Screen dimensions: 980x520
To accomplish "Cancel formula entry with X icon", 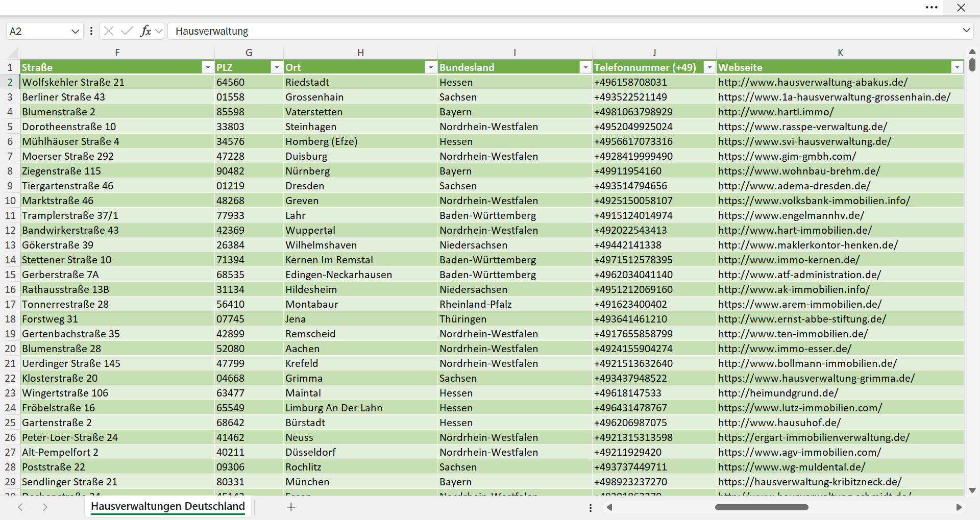I will click(x=109, y=31).
